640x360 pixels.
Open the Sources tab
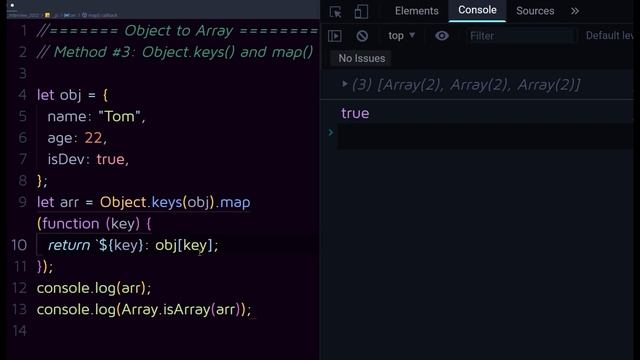click(535, 11)
